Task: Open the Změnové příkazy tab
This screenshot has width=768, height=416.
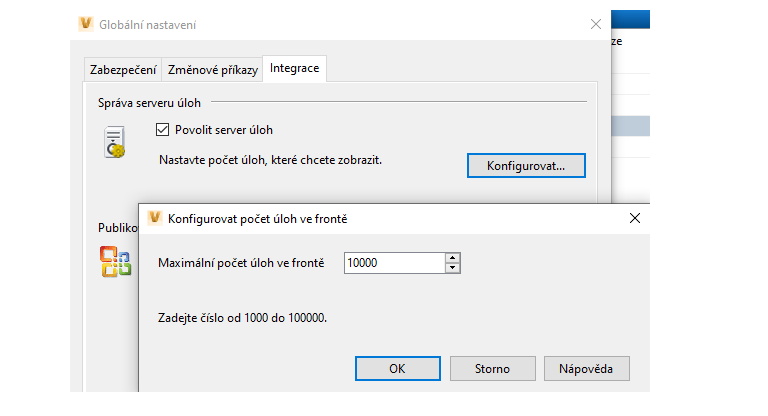Action: pyautogui.click(x=213, y=70)
